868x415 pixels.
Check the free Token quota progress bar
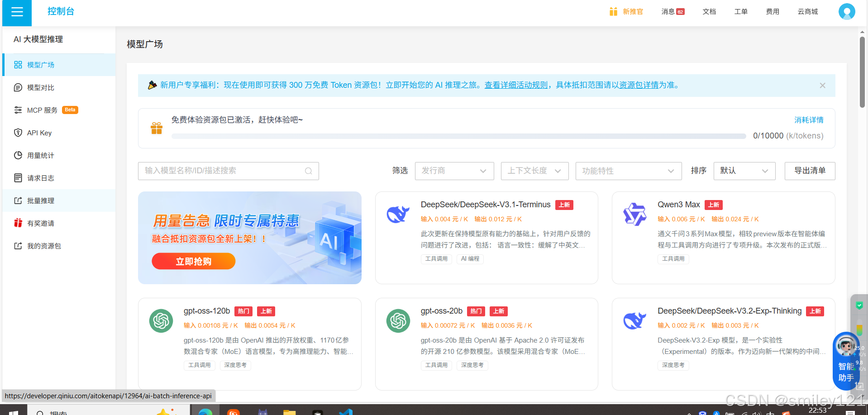(458, 136)
